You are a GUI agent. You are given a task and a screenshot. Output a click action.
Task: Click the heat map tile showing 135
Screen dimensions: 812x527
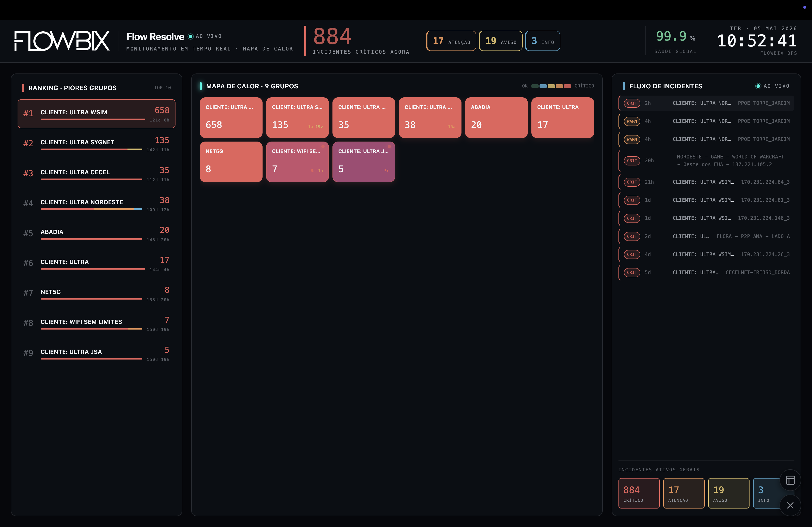[x=297, y=118]
